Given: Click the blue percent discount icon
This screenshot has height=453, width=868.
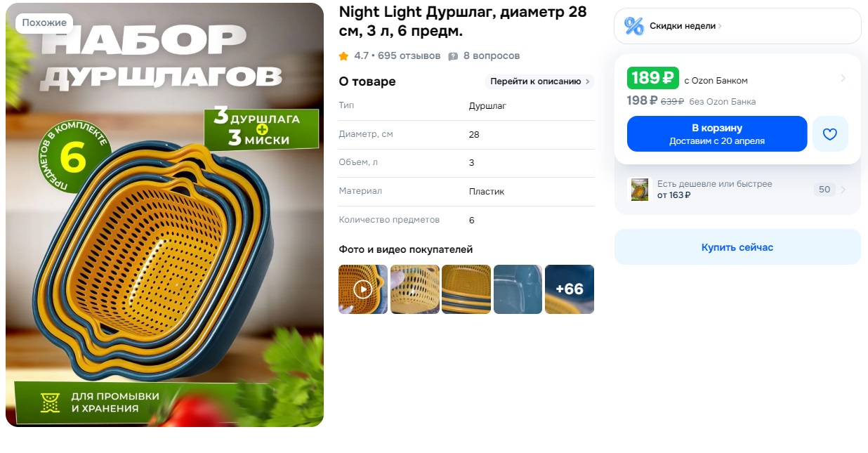Looking at the screenshot, I should (633, 26).
